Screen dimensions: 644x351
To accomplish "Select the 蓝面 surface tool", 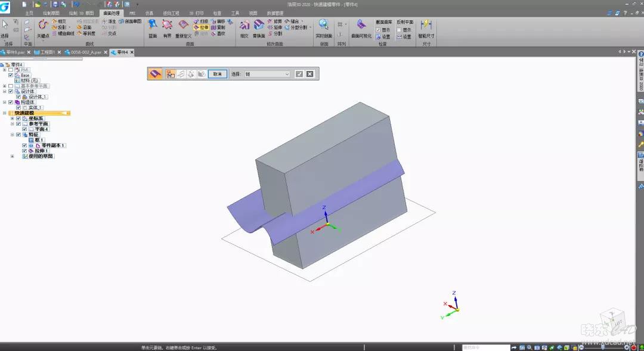I will pyautogui.click(x=153, y=27).
